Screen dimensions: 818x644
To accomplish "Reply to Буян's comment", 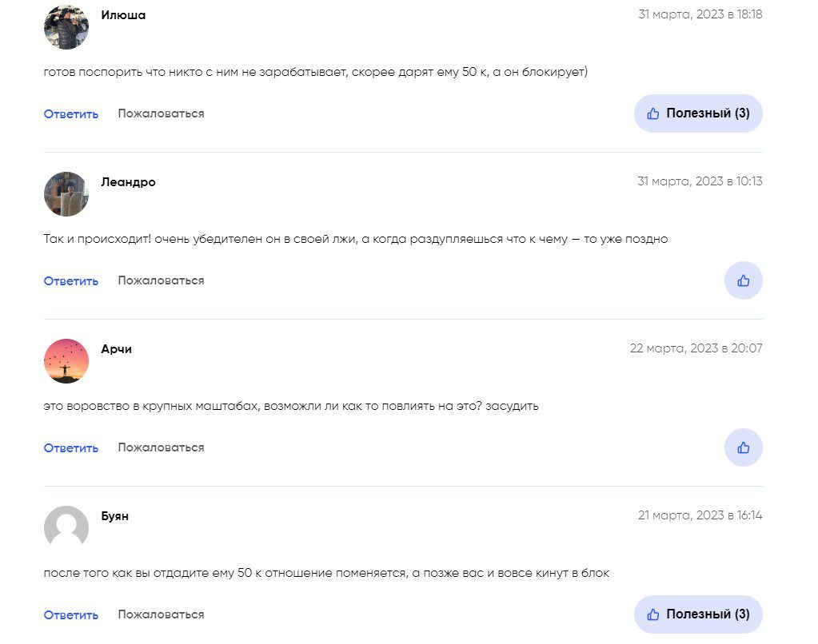I will click(x=71, y=614).
